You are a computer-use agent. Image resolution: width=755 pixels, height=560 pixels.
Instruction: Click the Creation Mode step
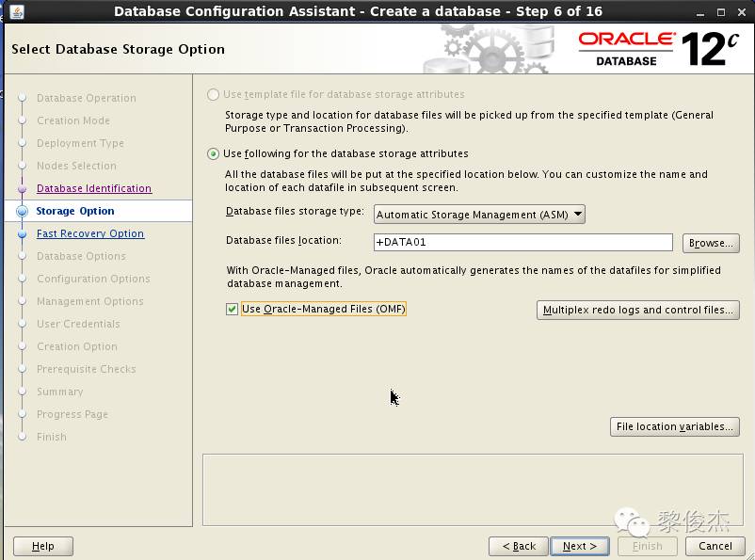click(x=73, y=120)
